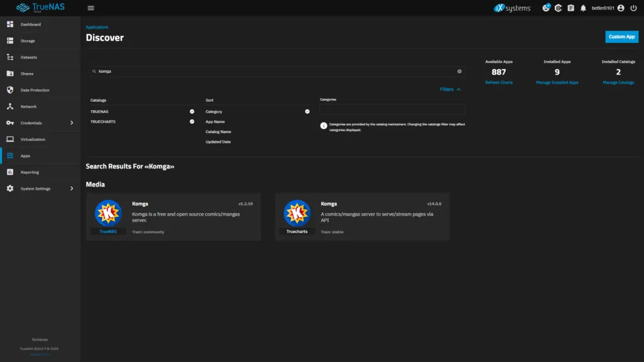Go to Storage in the sidebar

pyautogui.click(x=28, y=41)
